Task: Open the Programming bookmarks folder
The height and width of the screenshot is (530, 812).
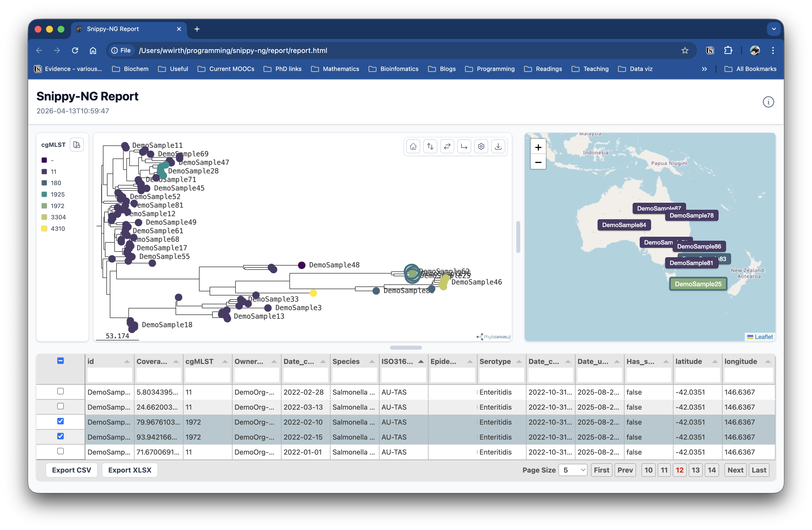Action: tap(490, 69)
